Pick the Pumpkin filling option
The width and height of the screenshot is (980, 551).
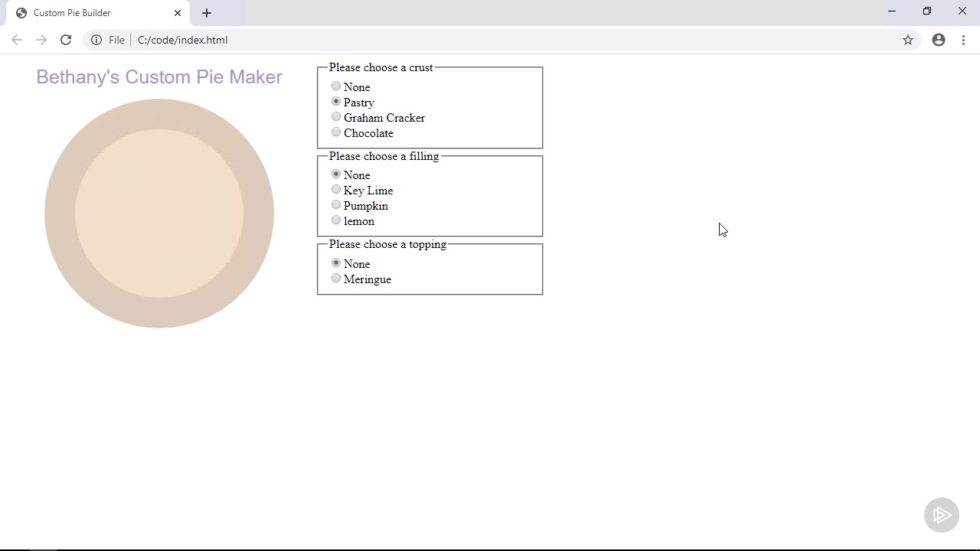tap(336, 205)
